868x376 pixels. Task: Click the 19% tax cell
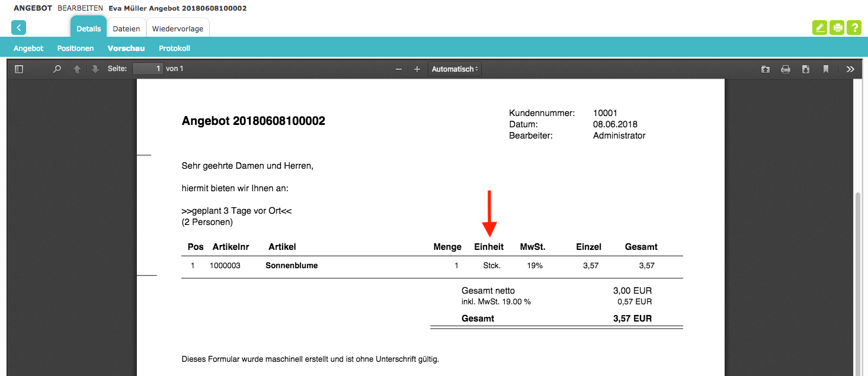click(x=534, y=266)
